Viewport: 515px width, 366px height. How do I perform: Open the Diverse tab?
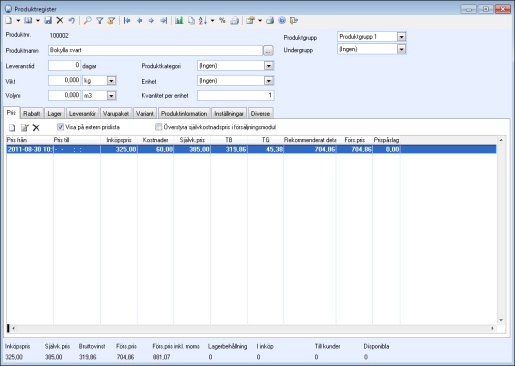point(260,114)
